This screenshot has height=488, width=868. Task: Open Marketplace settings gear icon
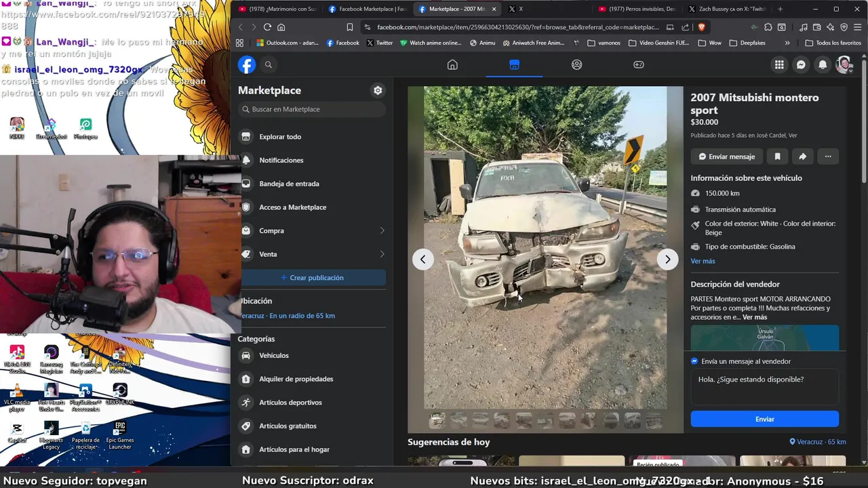[378, 90]
